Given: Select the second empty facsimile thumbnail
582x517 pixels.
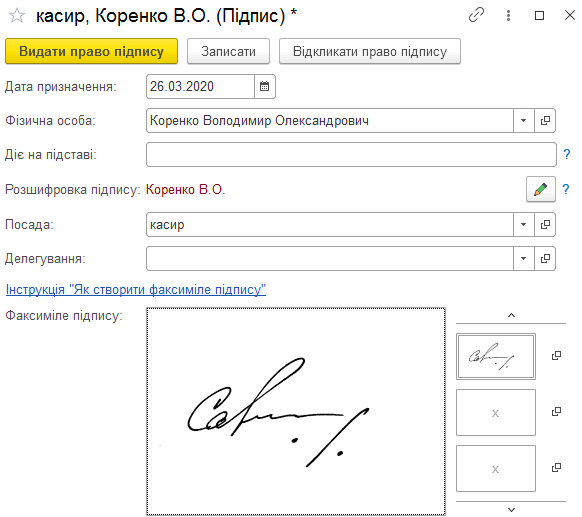Looking at the screenshot, I should (496, 412).
